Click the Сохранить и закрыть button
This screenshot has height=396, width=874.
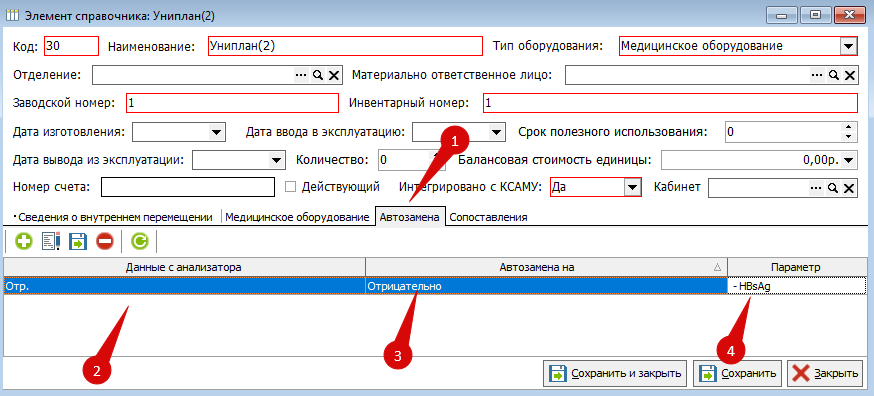[x=615, y=373]
